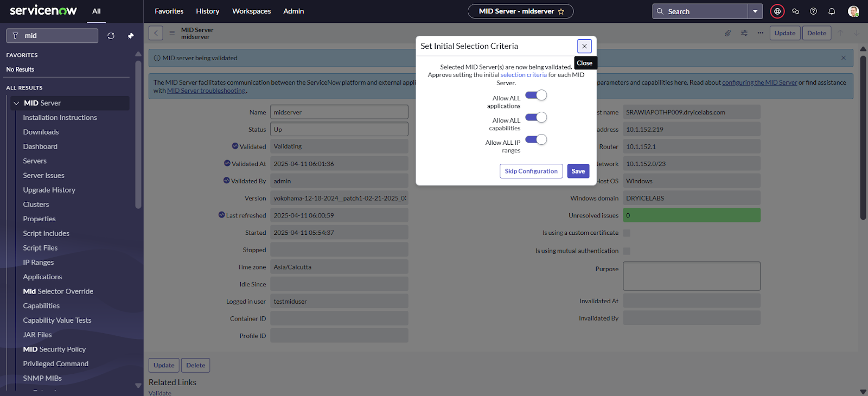Open the History menu
Image resolution: width=868 pixels, height=396 pixels.
click(208, 11)
